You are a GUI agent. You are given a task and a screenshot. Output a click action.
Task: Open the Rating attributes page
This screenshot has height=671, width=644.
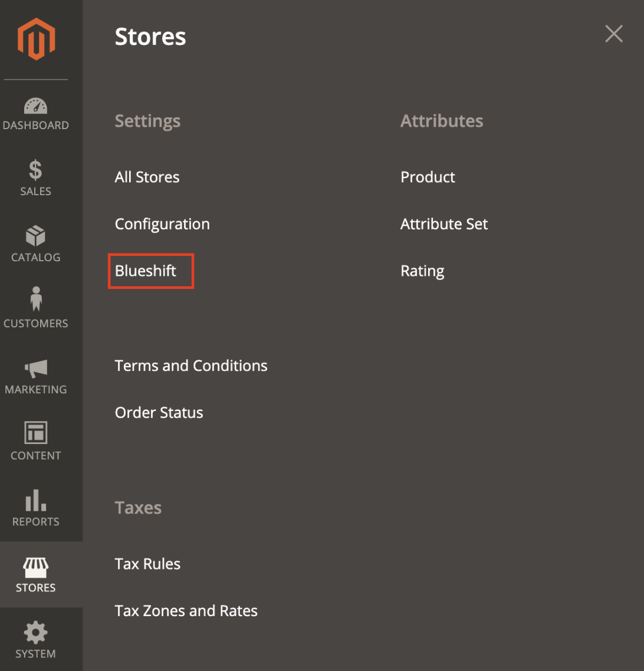point(422,271)
